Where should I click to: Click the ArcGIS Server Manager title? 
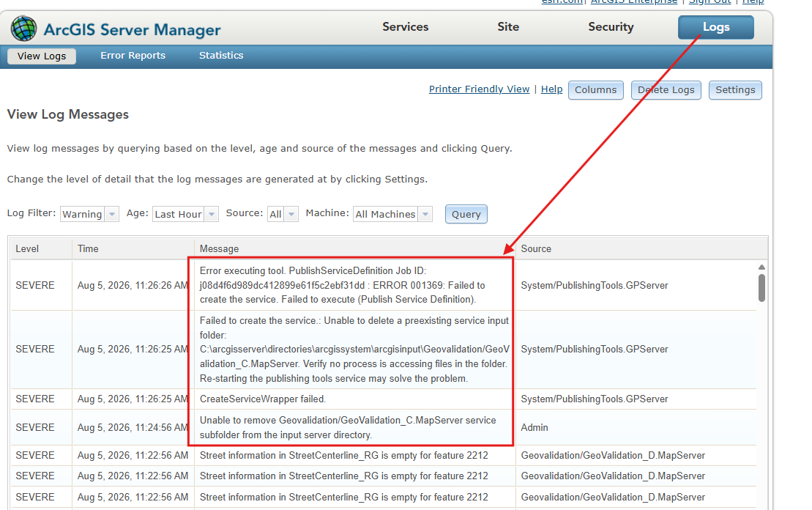[x=132, y=30]
